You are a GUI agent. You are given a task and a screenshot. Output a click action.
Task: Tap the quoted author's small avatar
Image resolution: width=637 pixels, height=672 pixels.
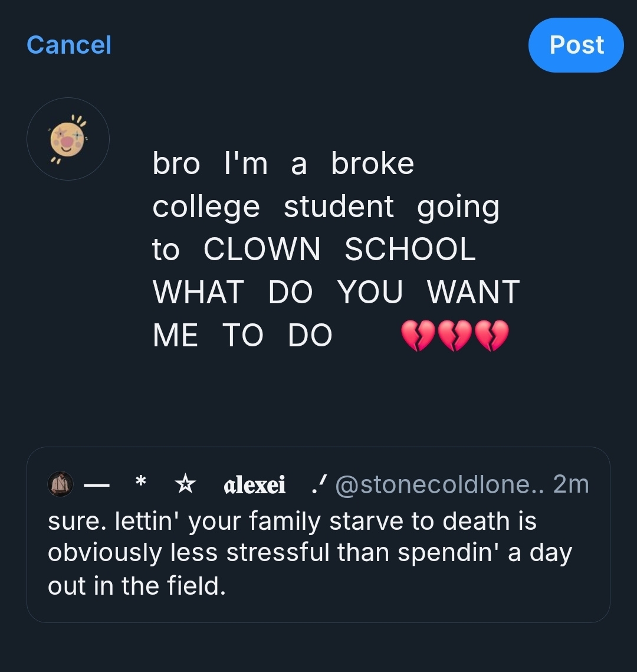click(60, 484)
